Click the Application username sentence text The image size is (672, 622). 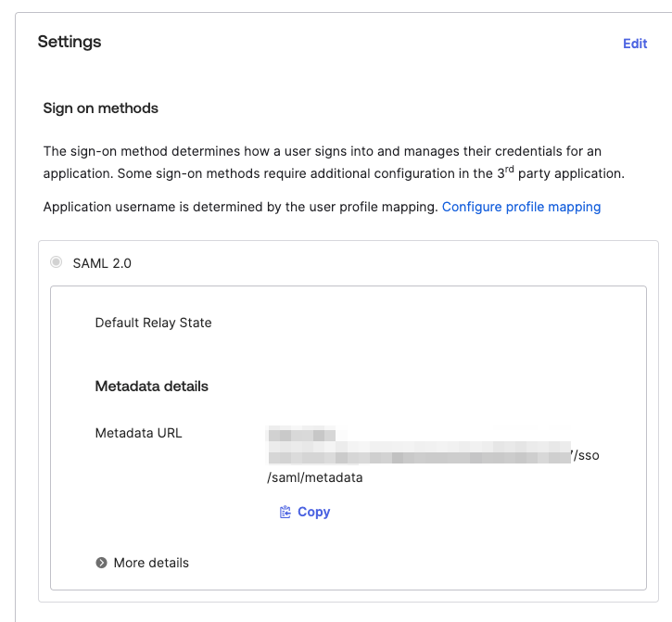pyautogui.click(x=240, y=207)
